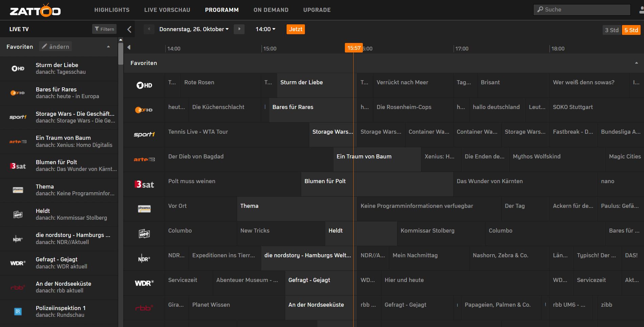Click the sport1 channel logo in grid
The width and height of the screenshot is (644, 327).
click(x=144, y=134)
